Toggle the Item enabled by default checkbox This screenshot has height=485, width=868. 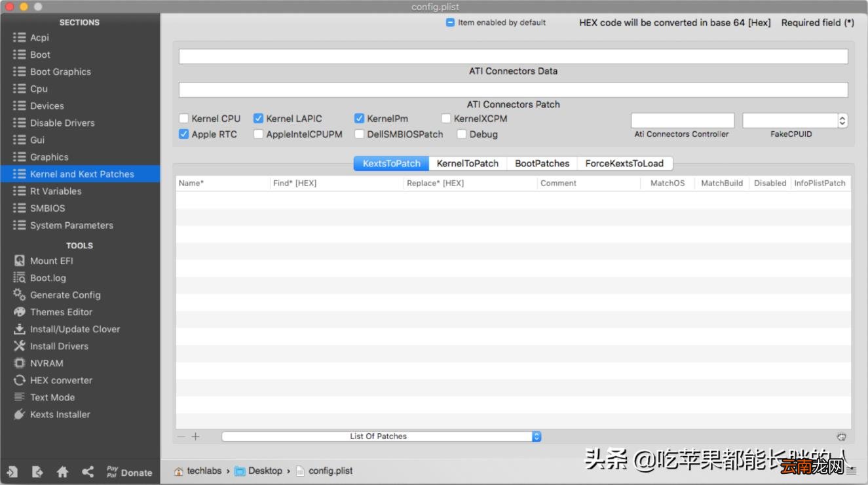point(451,22)
